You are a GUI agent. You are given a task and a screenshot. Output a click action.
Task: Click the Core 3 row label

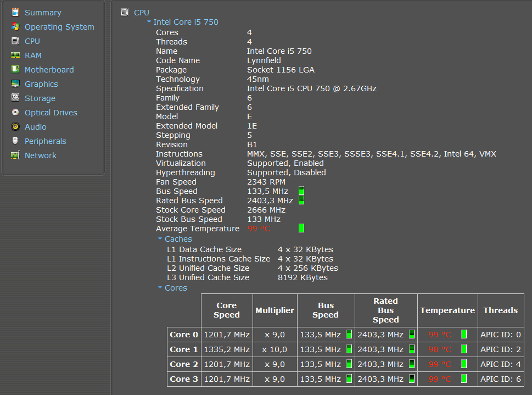click(184, 379)
